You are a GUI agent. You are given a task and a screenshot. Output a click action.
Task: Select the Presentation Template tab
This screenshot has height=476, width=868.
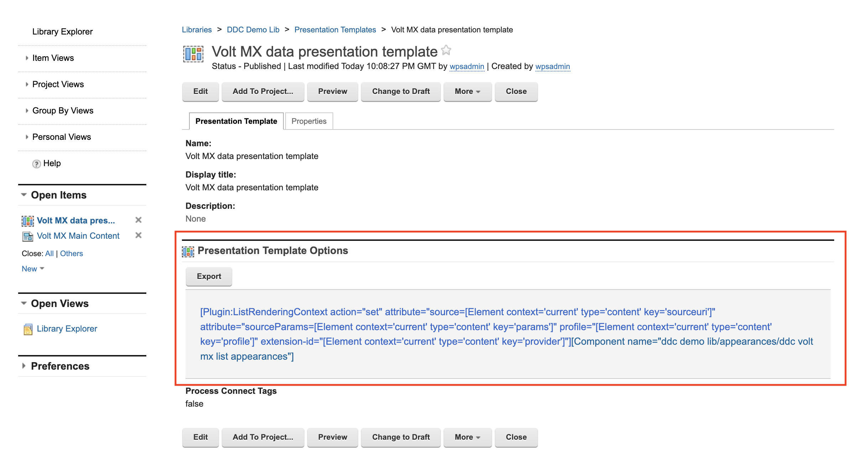pos(236,121)
